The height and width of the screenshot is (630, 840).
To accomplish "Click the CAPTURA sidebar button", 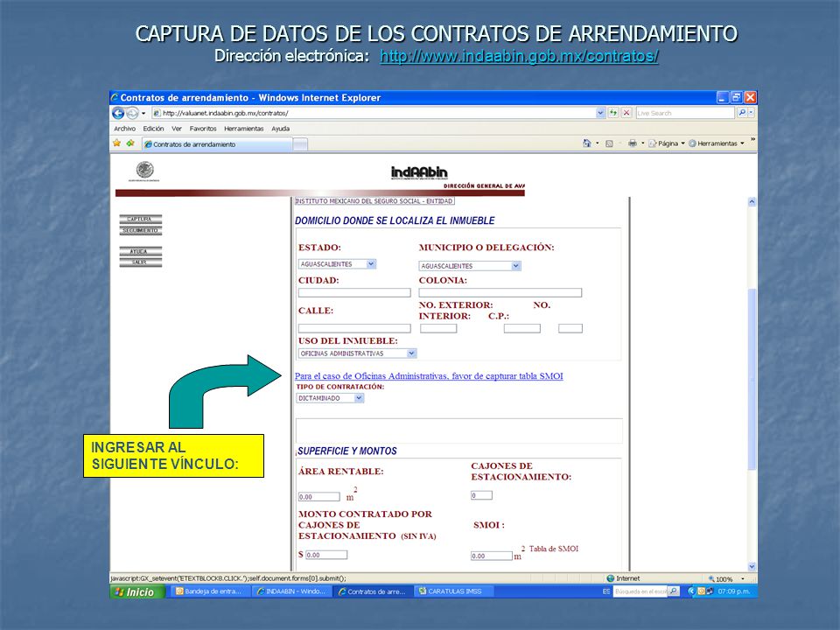I will (140, 219).
